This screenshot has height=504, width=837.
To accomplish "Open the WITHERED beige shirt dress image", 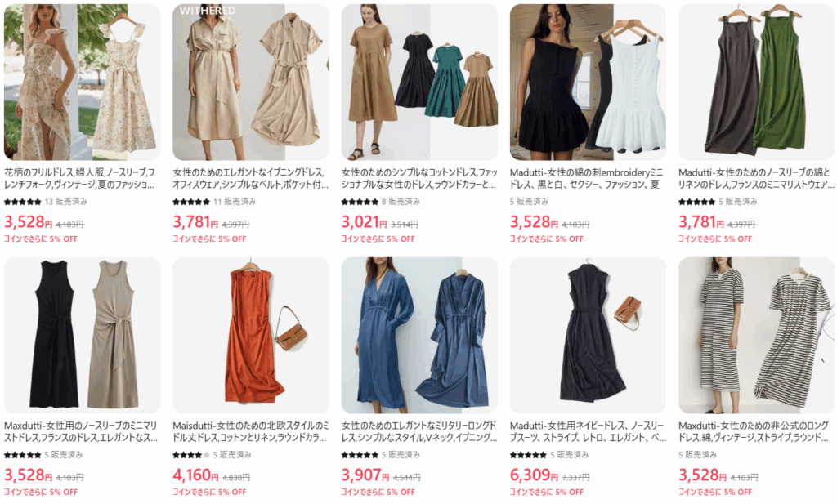I will [251, 83].
